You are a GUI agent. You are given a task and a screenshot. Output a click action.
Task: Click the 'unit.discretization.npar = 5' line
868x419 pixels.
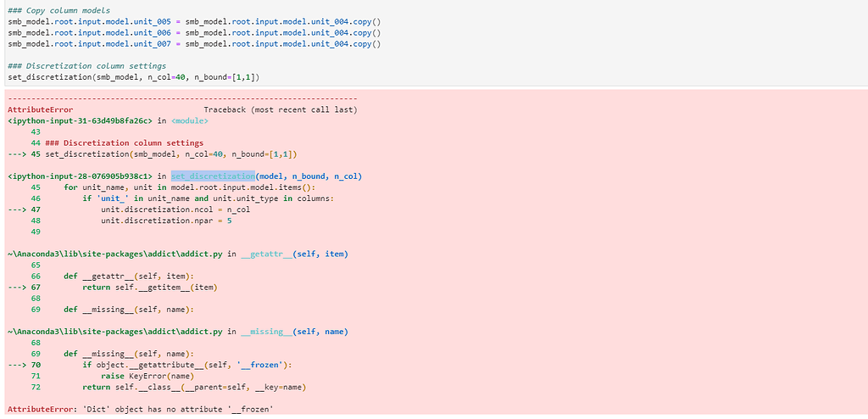click(x=166, y=221)
